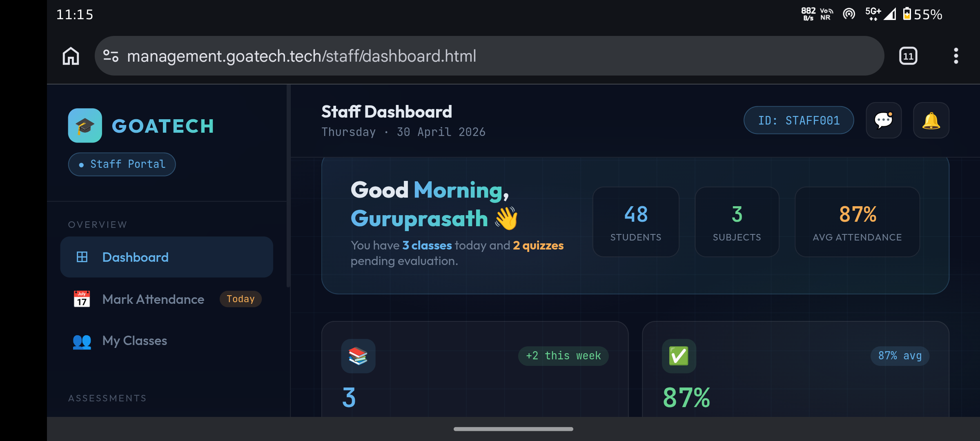
Task: Click the green checkmark icon on attendance card
Action: point(679,356)
